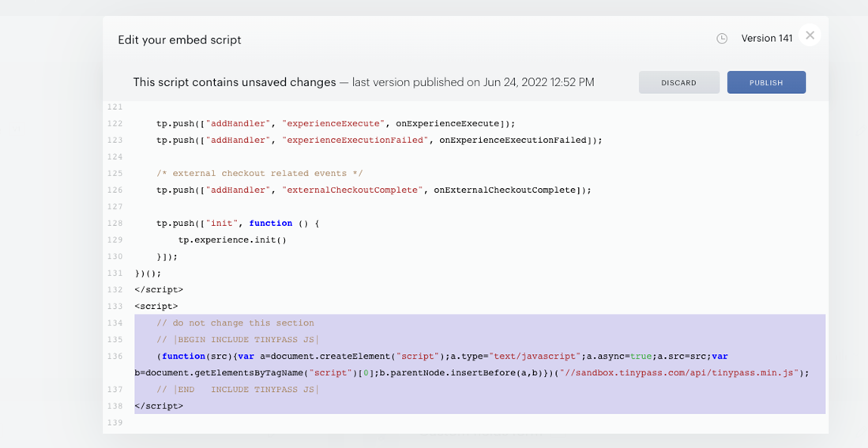Close the embed script dialog
The width and height of the screenshot is (868, 448).
(x=810, y=36)
